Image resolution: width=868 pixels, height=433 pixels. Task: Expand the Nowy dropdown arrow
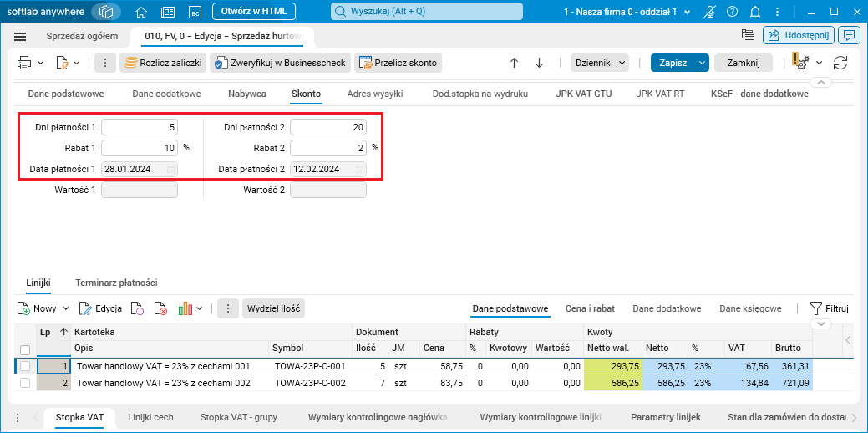pyautogui.click(x=66, y=308)
